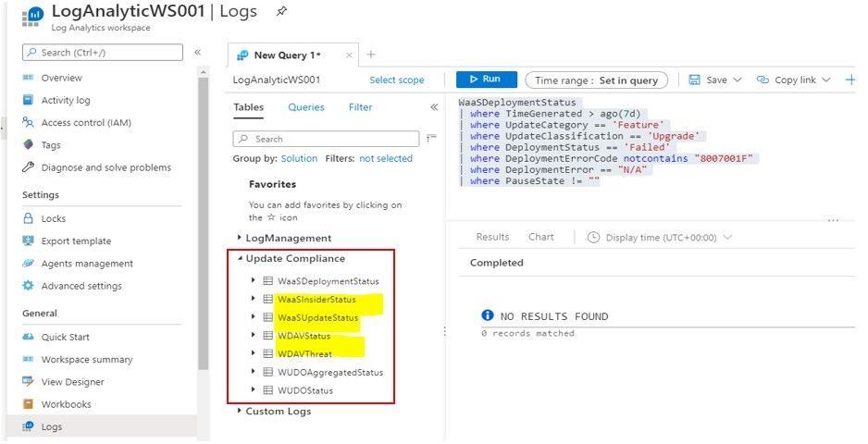The width and height of the screenshot is (868, 444).
Task: Click the Advanced settings gear icon
Action: (29, 286)
